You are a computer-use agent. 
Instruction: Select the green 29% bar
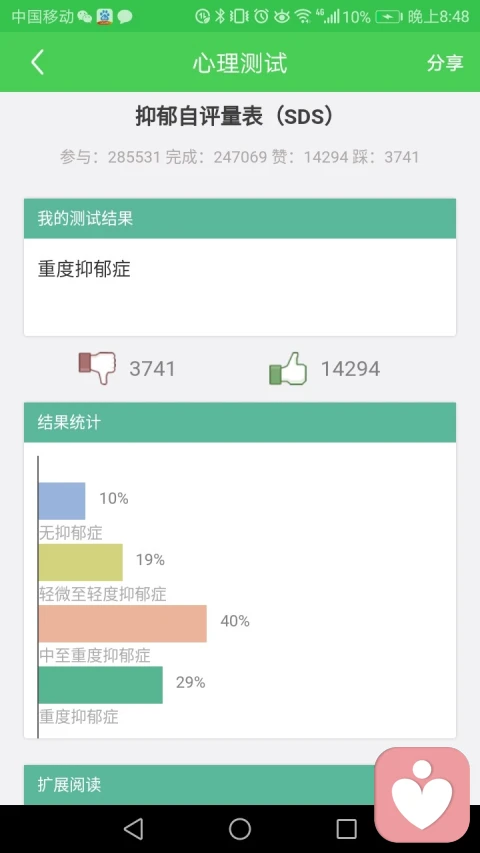(x=101, y=685)
